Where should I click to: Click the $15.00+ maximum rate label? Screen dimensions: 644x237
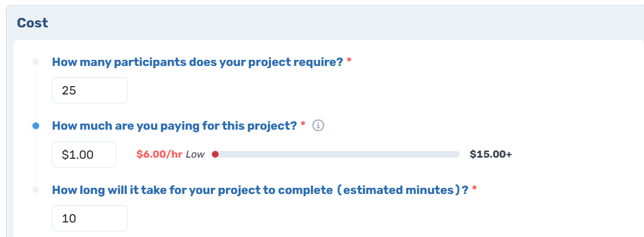(491, 154)
